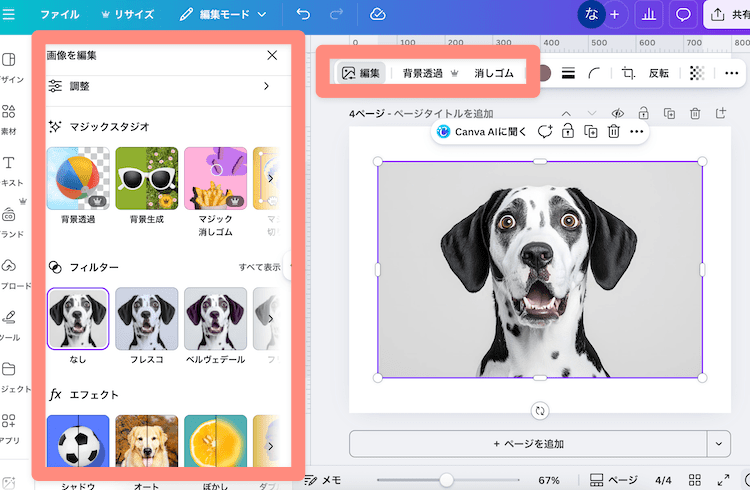Show more filters arrow
Screen dimensions: 750x490
tap(270, 319)
